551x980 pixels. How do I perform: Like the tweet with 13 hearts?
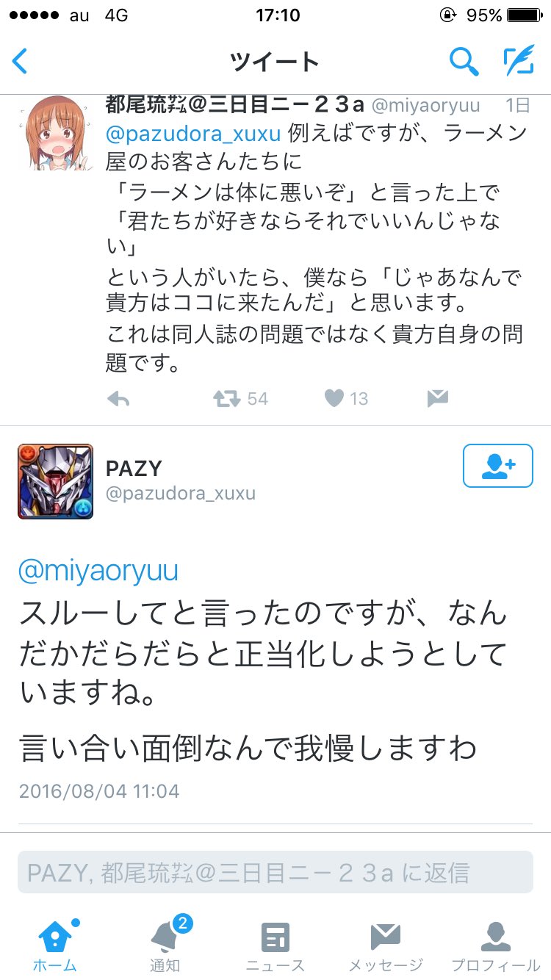click(334, 399)
